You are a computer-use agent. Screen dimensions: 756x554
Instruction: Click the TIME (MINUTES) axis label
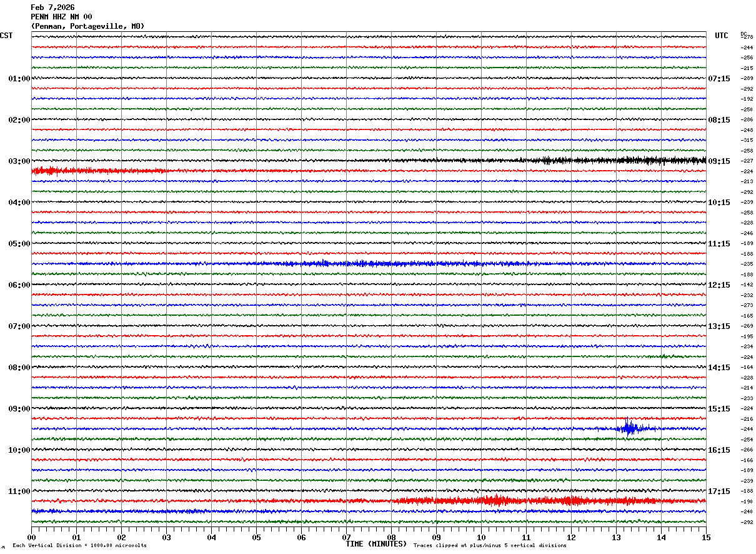tap(376, 544)
